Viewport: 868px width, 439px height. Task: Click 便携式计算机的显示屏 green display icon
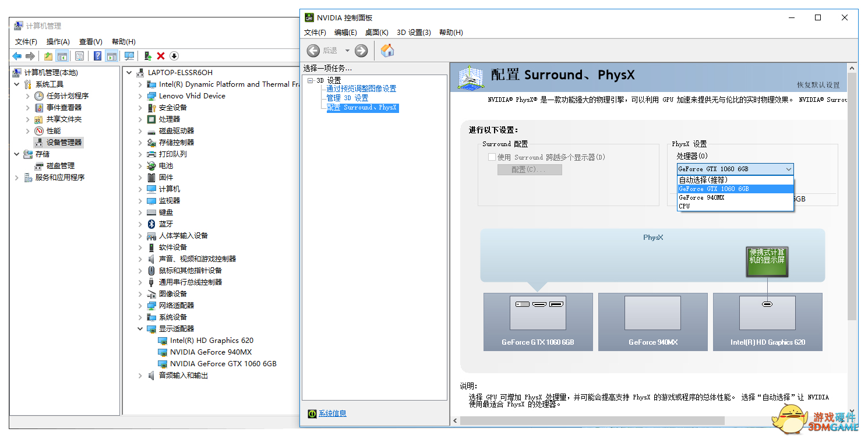pyautogui.click(x=767, y=261)
